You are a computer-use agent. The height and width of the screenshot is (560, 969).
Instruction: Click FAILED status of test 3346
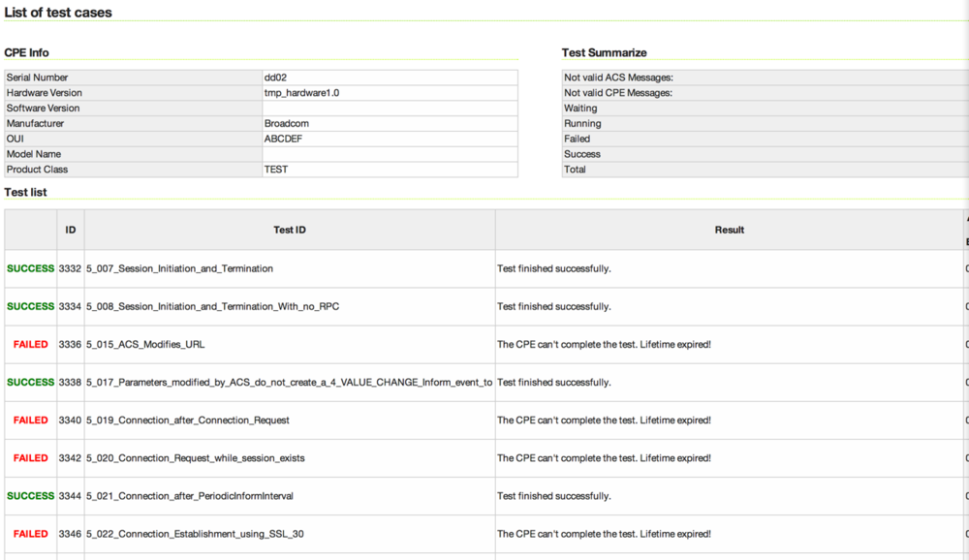(30, 534)
